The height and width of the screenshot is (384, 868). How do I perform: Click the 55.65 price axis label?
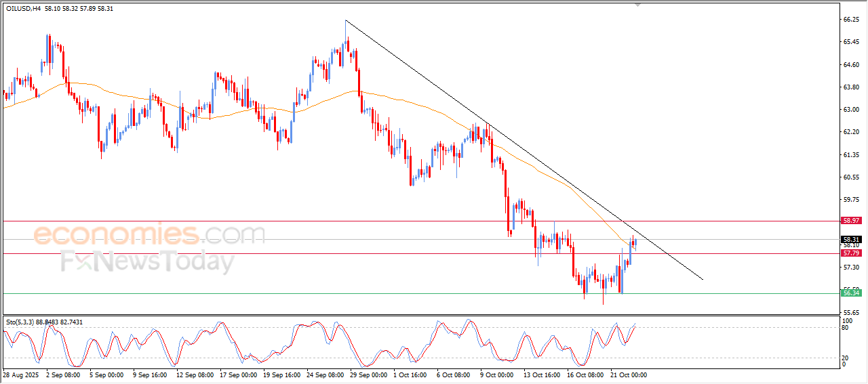[851, 312]
